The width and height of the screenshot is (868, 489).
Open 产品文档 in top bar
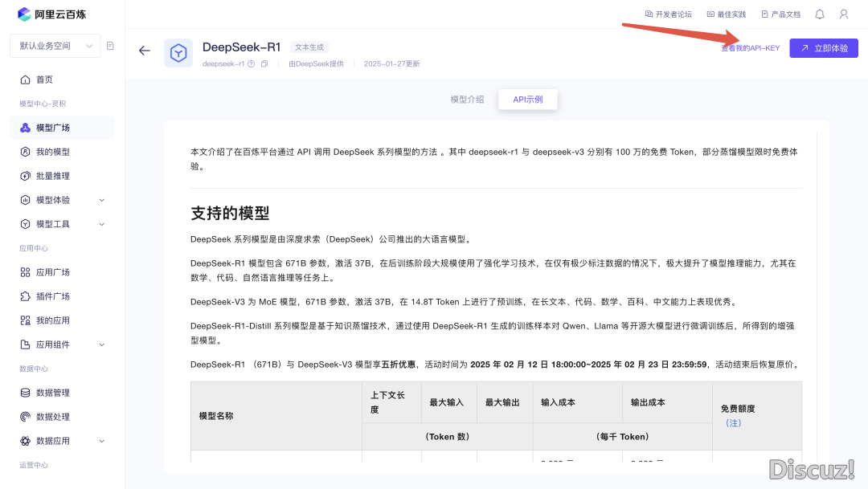[780, 14]
